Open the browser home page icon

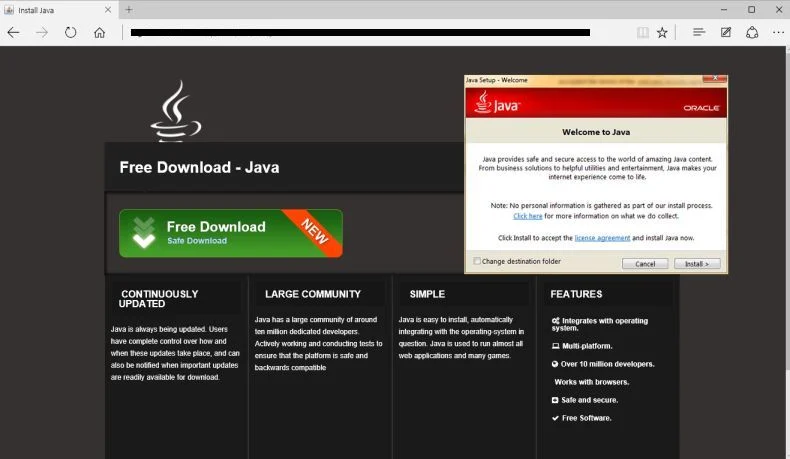pos(99,33)
